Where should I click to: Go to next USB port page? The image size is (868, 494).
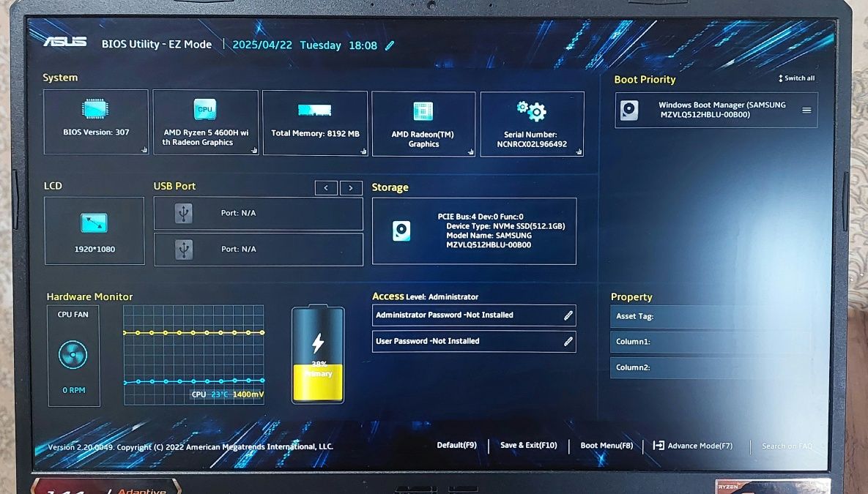pos(351,188)
